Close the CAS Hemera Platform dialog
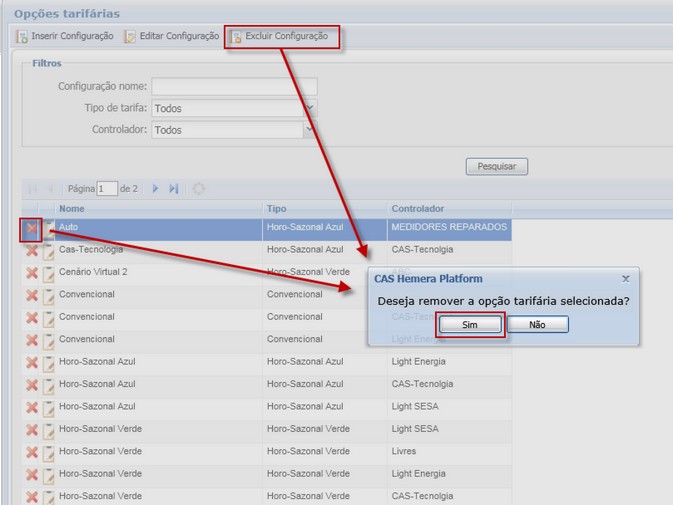Image resolution: width=673 pixels, height=505 pixels. pyautogui.click(x=626, y=279)
